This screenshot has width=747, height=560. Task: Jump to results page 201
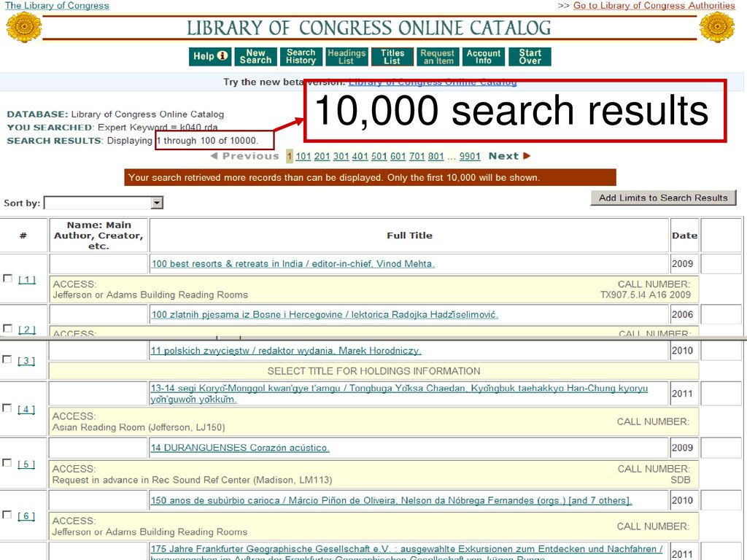pyautogui.click(x=322, y=156)
